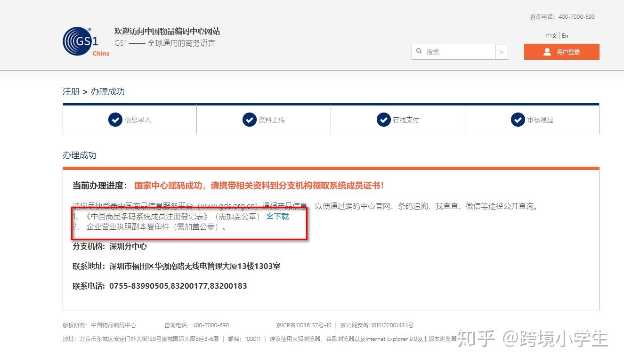
Task: Click the 审核通过 step checkmark icon
Action: coord(518,120)
